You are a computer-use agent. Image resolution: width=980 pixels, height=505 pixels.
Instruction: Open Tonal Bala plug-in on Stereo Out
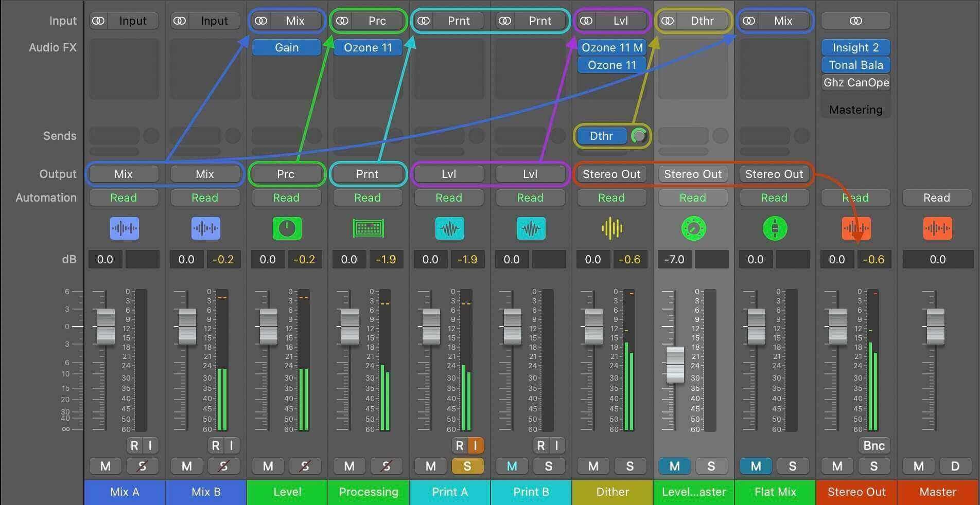click(x=856, y=65)
